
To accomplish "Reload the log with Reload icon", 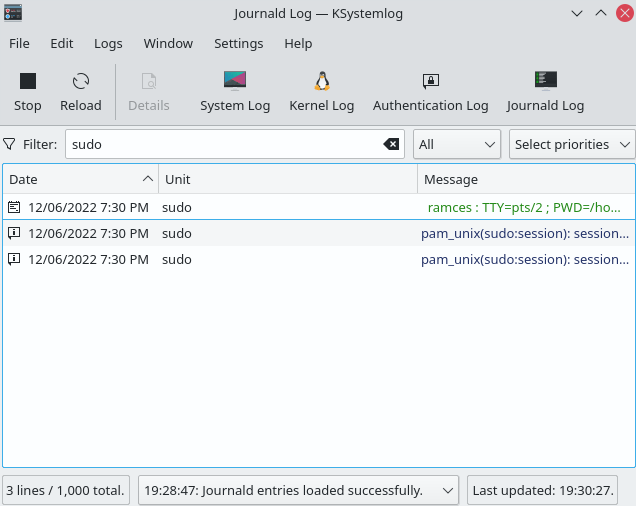I will (x=81, y=81).
